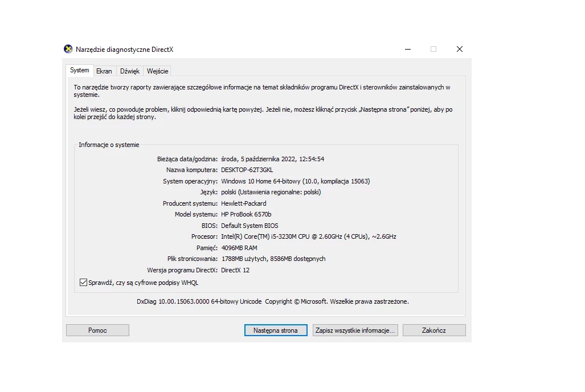Click the window title Narzędzie diagnostyczne DirectX
The height and width of the screenshot is (392, 585).
pyautogui.click(x=124, y=50)
